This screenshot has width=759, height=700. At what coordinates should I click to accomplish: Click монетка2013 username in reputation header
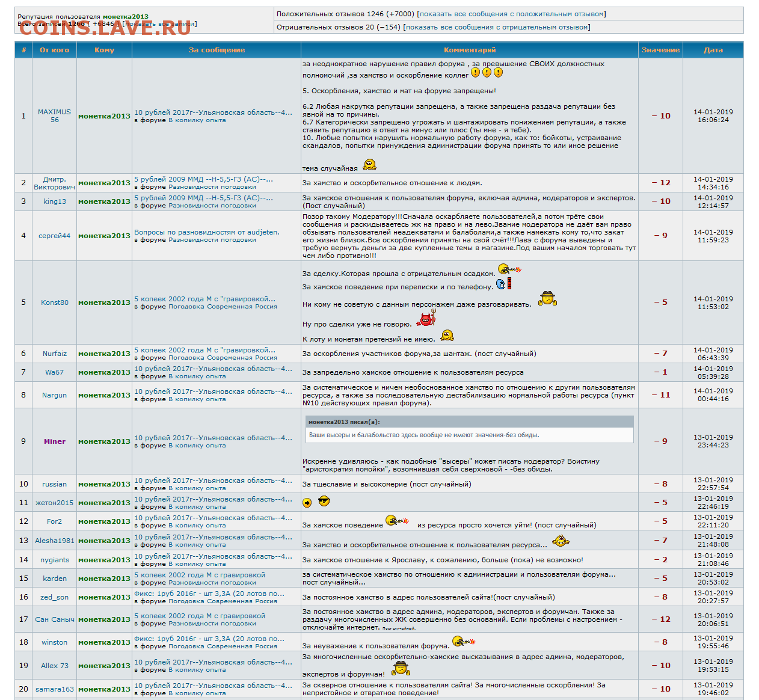[126, 17]
